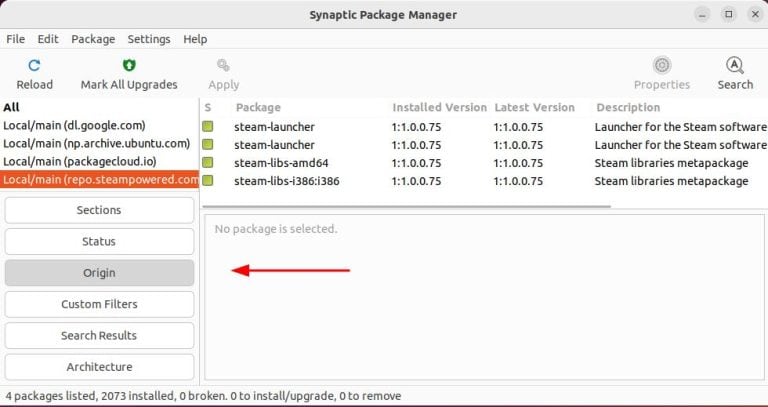Select the Architecture filter button
The image size is (768, 407).
[99, 366]
